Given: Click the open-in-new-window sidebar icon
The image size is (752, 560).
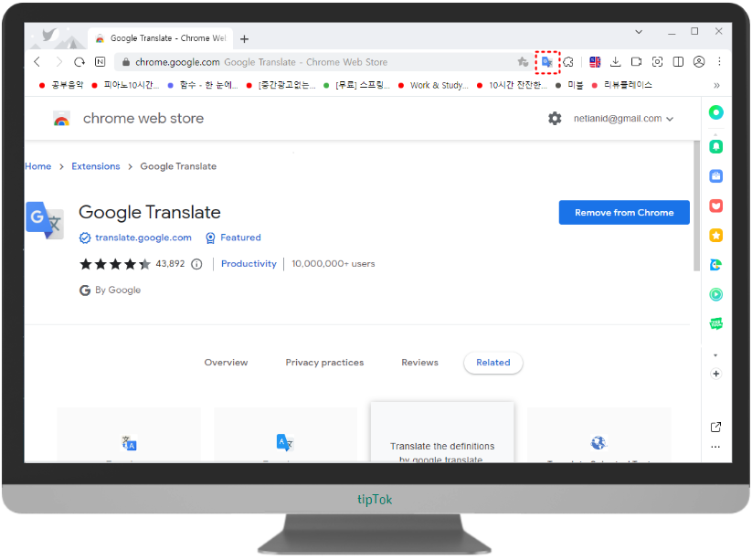Looking at the screenshot, I should [x=715, y=427].
